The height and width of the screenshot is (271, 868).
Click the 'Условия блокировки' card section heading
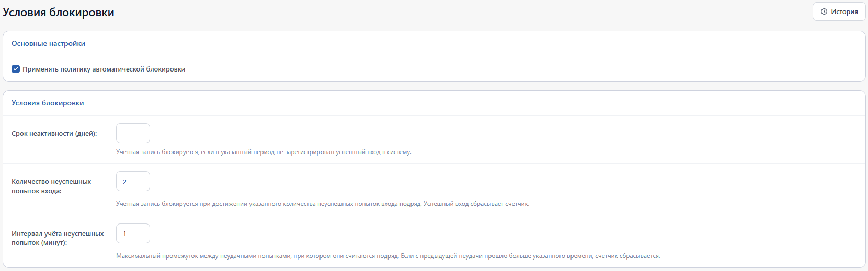pos(48,103)
